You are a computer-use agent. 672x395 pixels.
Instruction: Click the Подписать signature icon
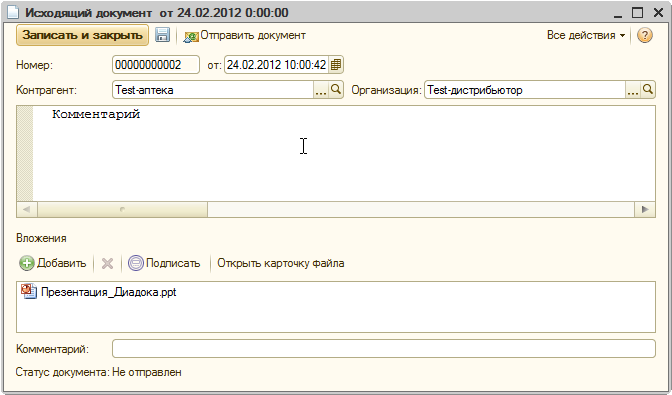click(x=135, y=263)
